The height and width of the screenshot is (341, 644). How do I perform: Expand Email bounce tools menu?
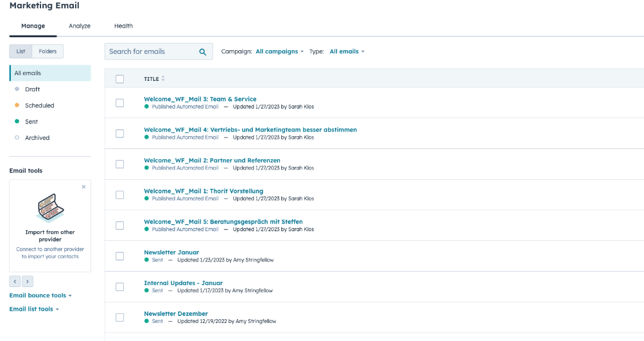tap(40, 295)
